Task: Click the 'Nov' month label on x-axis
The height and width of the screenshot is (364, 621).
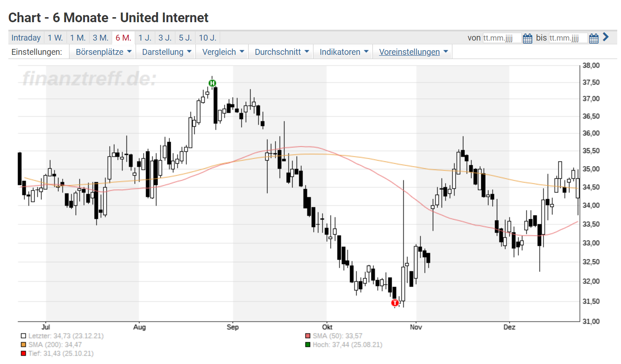Action: click(x=416, y=327)
